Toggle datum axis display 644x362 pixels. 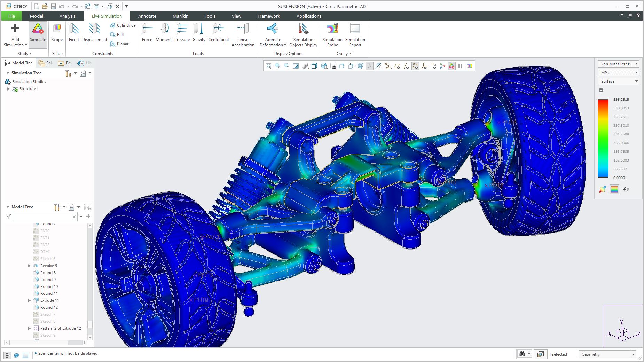click(x=406, y=66)
